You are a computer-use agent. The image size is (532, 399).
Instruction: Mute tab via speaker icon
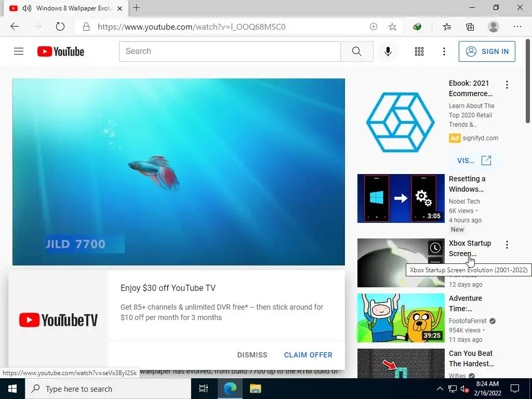tap(27, 8)
